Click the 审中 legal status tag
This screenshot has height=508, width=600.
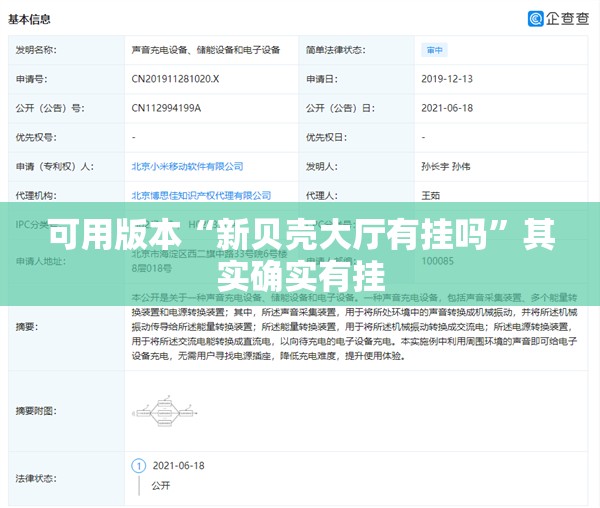(434, 50)
